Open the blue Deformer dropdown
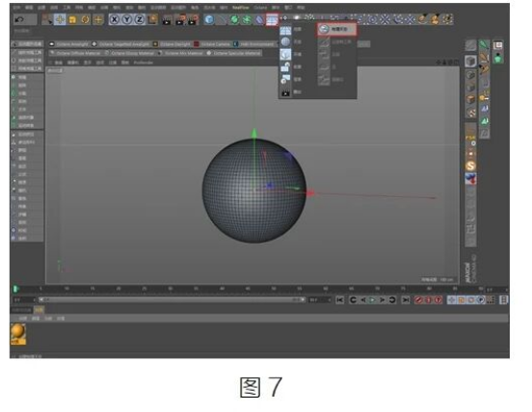 tap(259, 19)
